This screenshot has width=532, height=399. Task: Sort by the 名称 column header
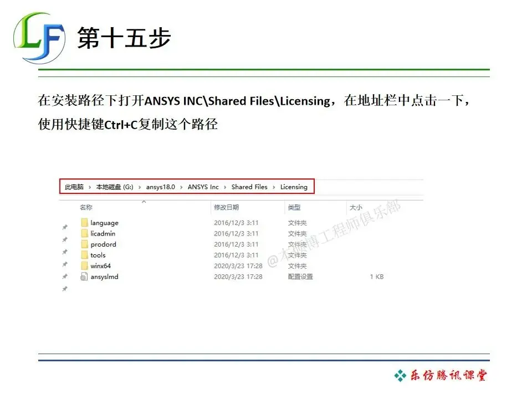86,207
